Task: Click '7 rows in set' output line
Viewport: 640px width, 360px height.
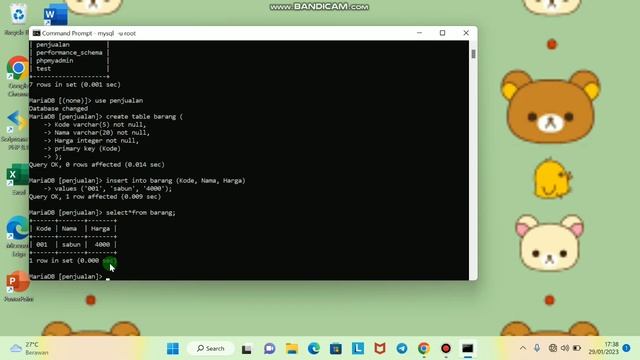Action: (75, 84)
